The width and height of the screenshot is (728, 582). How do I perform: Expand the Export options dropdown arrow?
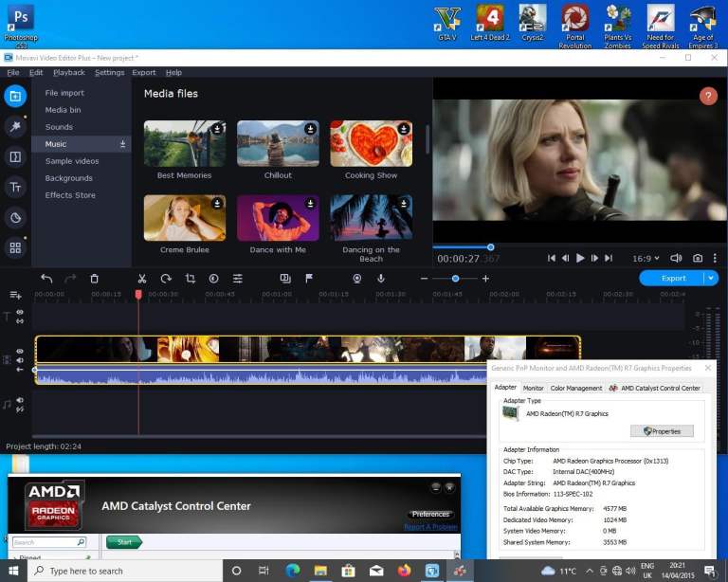point(711,278)
